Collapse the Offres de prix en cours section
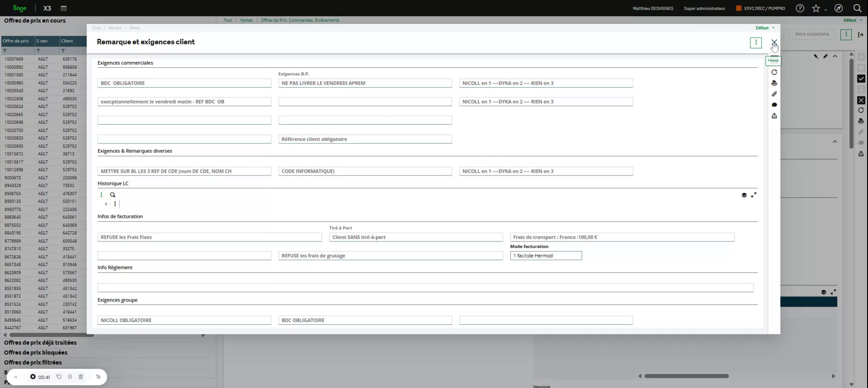868x388 pixels. point(35,21)
